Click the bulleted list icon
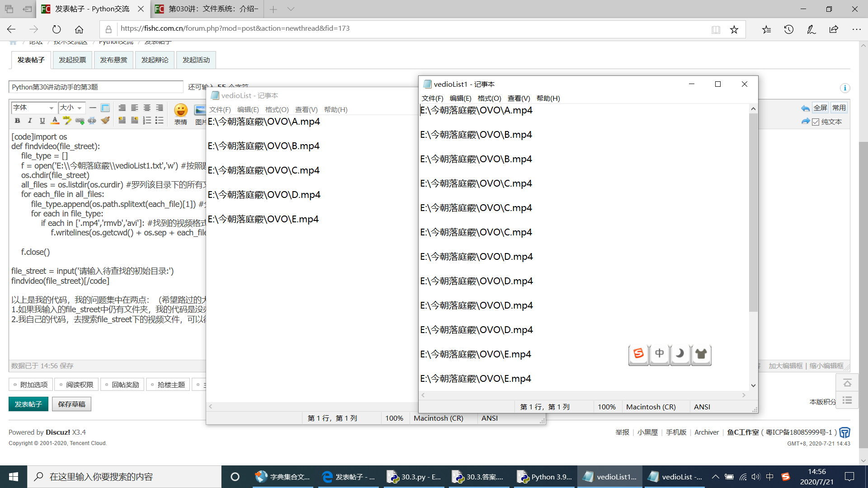 pyautogui.click(x=160, y=120)
